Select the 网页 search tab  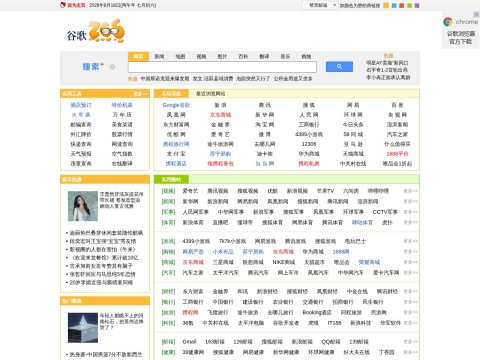point(138,56)
